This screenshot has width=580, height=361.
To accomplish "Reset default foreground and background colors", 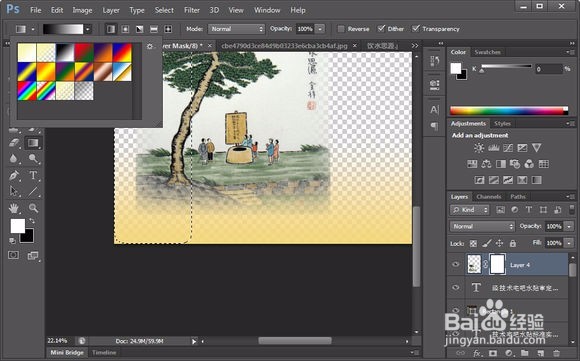I will [x=12, y=241].
